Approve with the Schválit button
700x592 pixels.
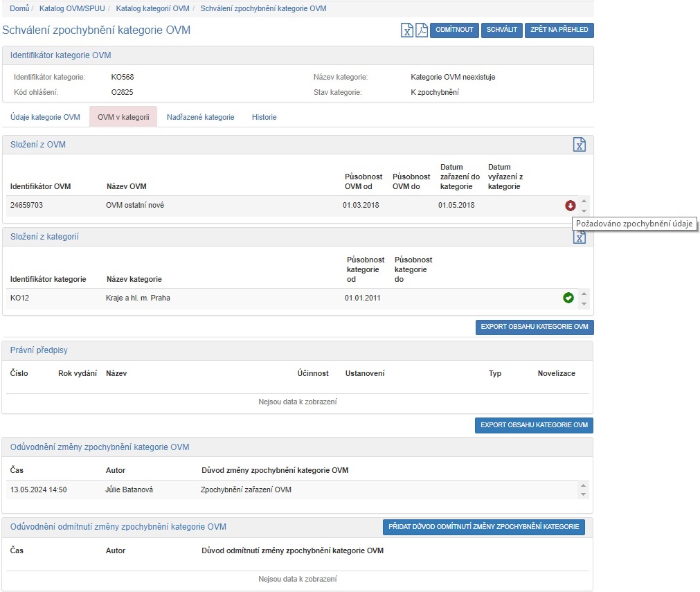click(501, 30)
